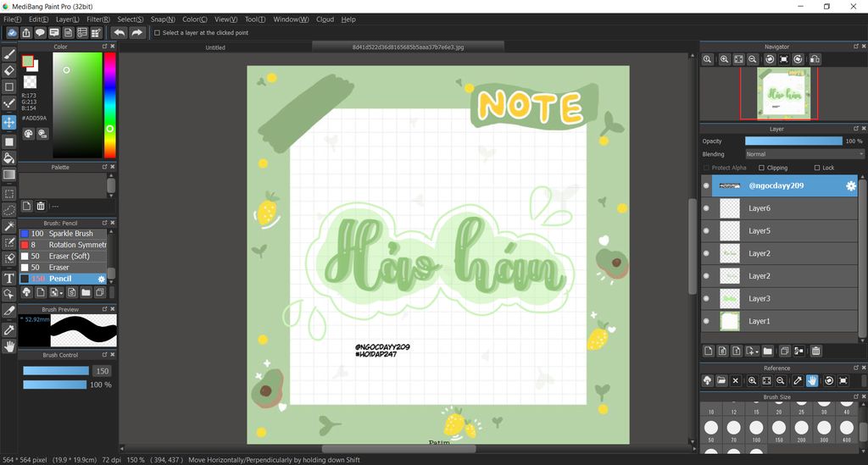The height and width of the screenshot is (465, 868).
Task: Enable the Clipping checkbox
Action: click(762, 168)
